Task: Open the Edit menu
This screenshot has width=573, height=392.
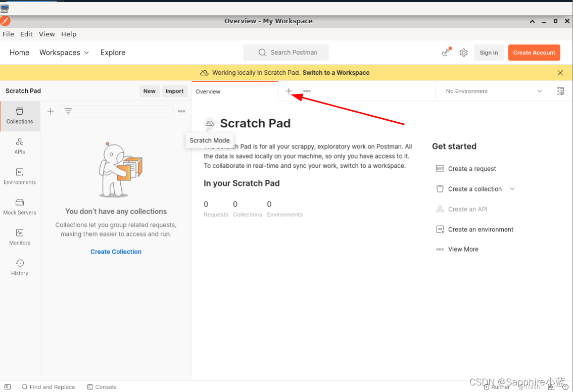Action: pyautogui.click(x=26, y=34)
